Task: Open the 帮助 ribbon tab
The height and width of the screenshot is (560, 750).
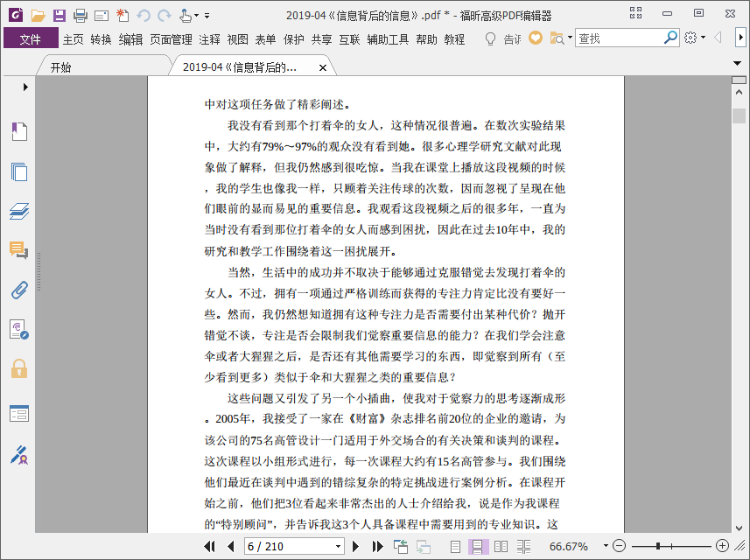Action: click(426, 39)
